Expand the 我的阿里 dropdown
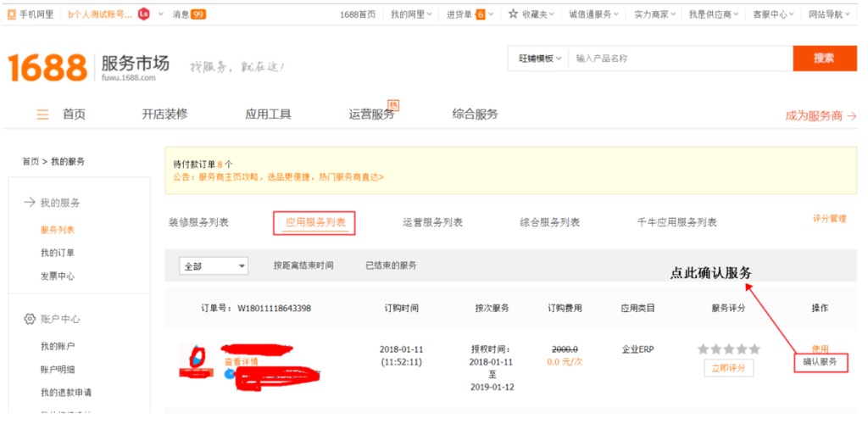 coord(430,14)
